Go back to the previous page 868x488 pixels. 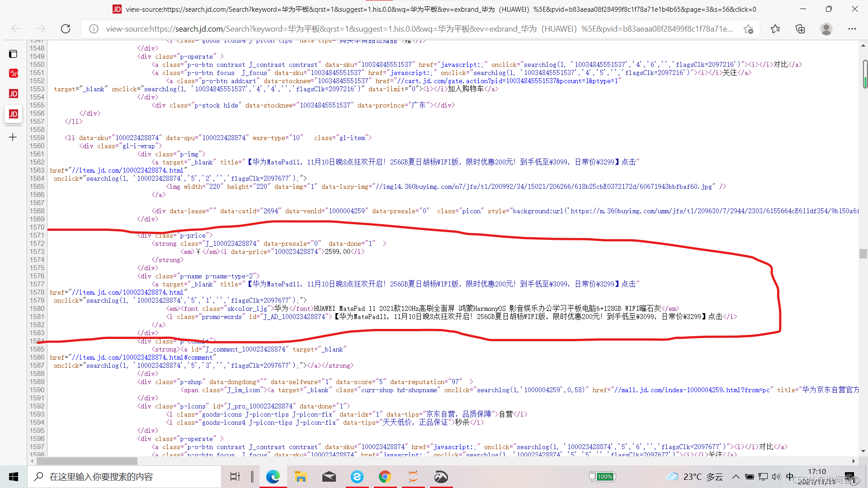(16, 29)
